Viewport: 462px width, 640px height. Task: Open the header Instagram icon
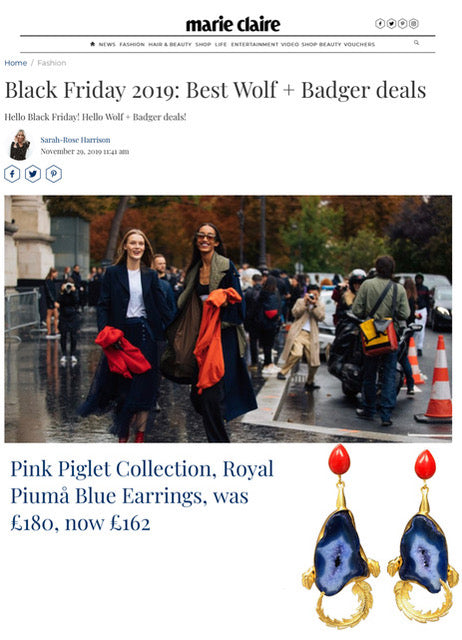click(414, 24)
